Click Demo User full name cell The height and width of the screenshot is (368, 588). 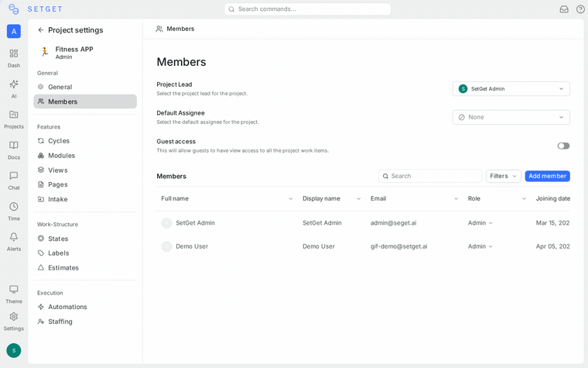[192, 246]
